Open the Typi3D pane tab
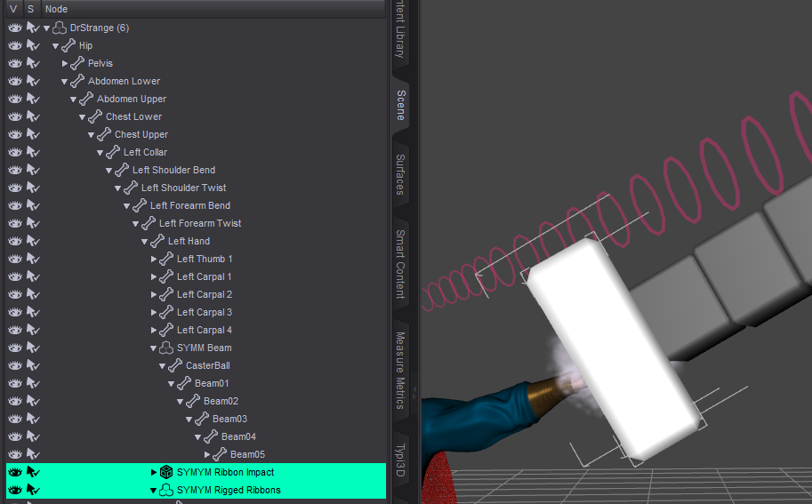Screen dimensions: 812x504 400,460
